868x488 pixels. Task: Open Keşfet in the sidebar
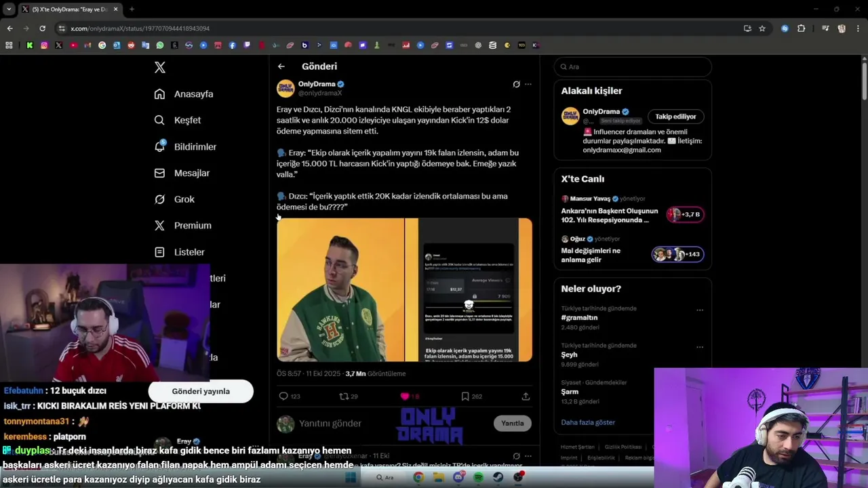click(x=178, y=120)
